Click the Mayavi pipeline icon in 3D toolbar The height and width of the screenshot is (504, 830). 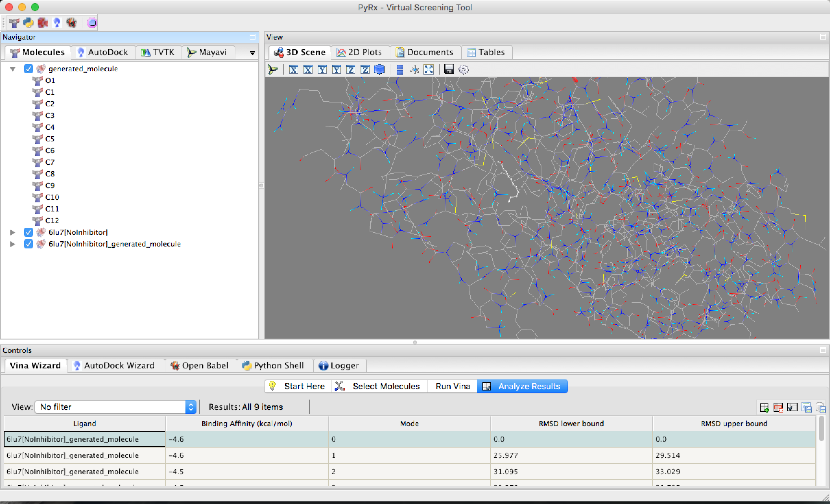pyautogui.click(x=273, y=70)
